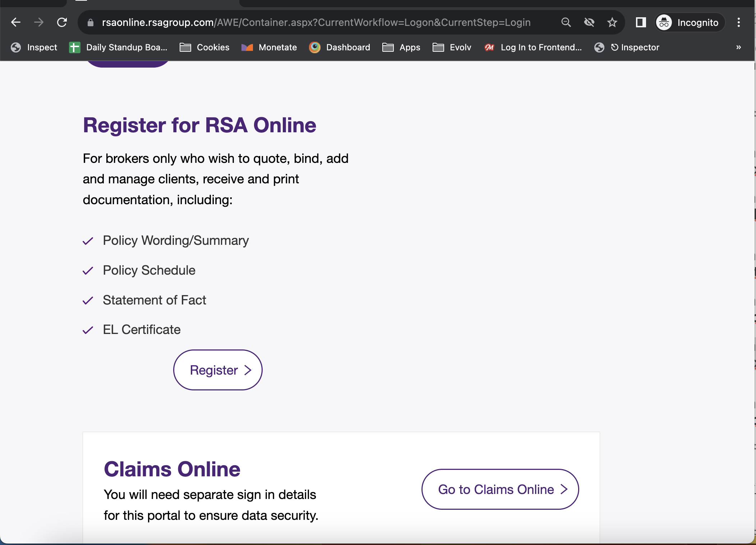Click the crossed-out eye tracking icon
The image size is (756, 545).
coord(589,22)
